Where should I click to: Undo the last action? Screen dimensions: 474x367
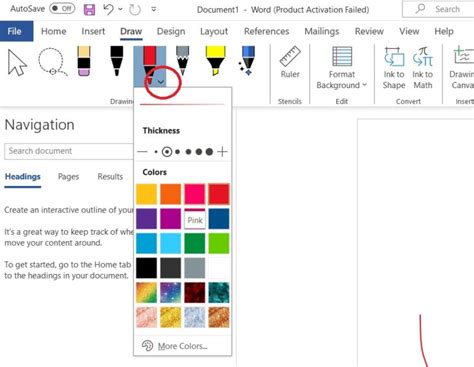(108, 9)
